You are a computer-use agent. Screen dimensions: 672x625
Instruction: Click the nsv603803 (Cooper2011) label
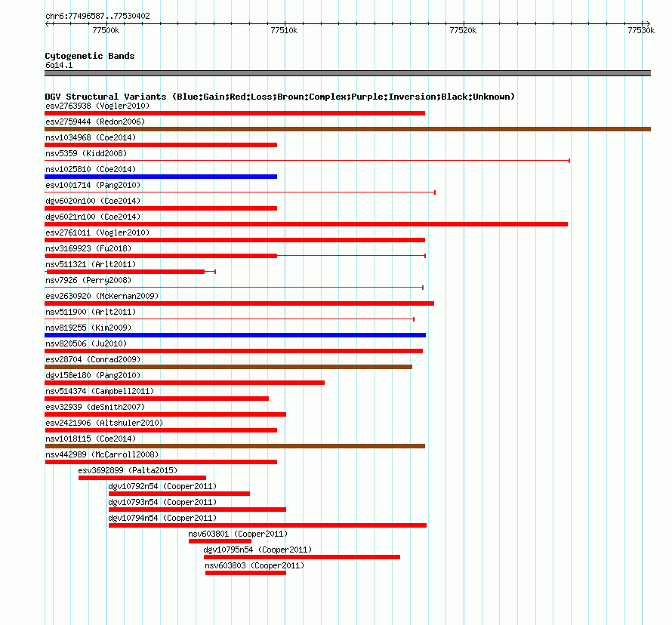coord(254,565)
